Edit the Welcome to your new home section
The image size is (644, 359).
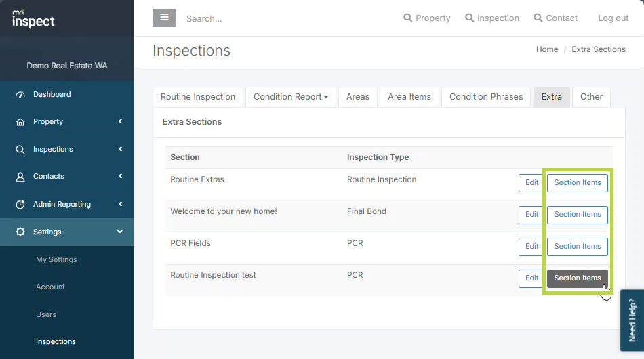(531, 215)
